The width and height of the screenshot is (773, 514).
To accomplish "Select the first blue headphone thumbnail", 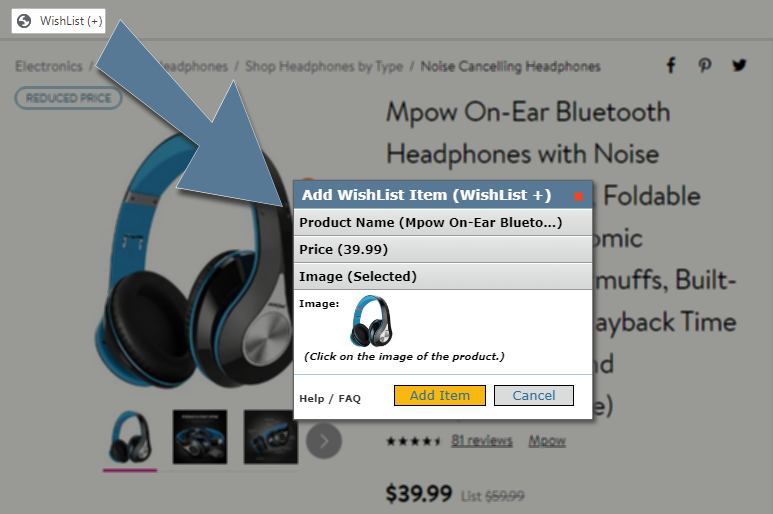I will (x=130, y=437).
